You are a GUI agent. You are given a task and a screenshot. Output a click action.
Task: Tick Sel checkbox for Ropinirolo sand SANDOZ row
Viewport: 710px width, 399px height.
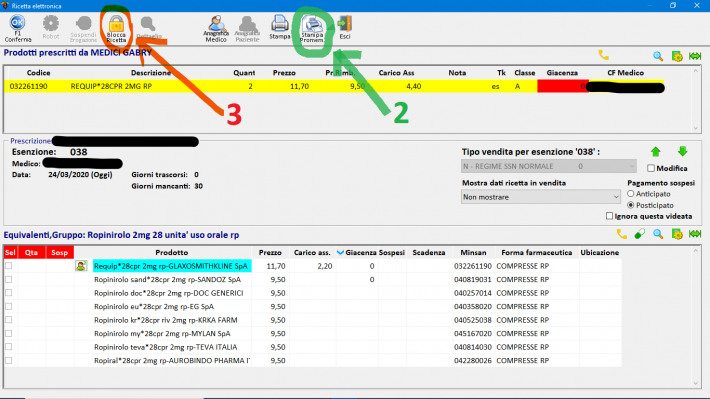(9, 279)
